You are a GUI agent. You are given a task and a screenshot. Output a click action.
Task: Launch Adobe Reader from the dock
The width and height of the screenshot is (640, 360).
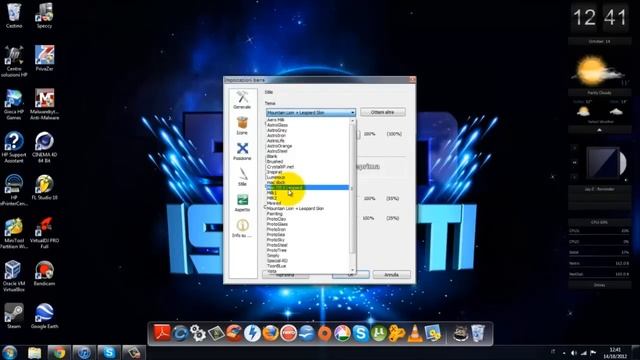pyautogui.click(x=162, y=333)
